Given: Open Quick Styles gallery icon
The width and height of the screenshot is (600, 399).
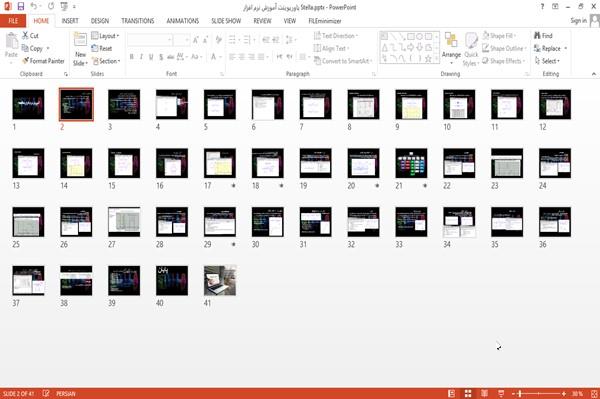Looking at the screenshot, I should pos(471,41).
